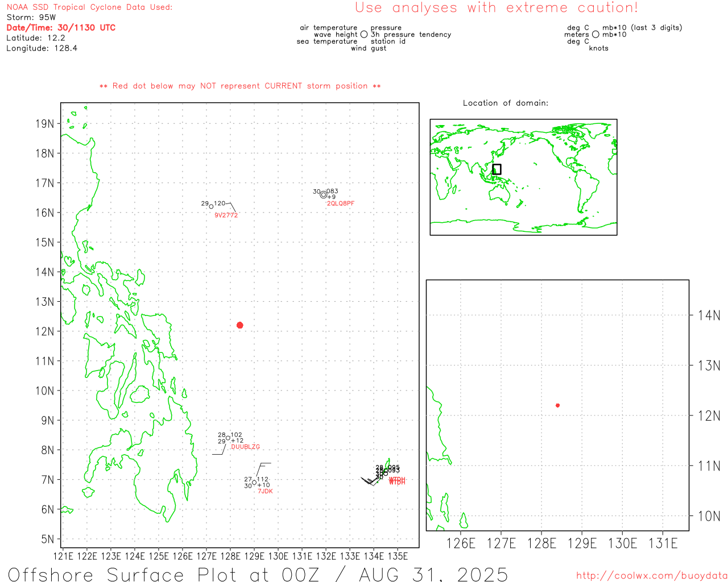The image size is (728, 582).
Task: Click the 'Longitude: 128.4' text
Action: tap(42, 48)
